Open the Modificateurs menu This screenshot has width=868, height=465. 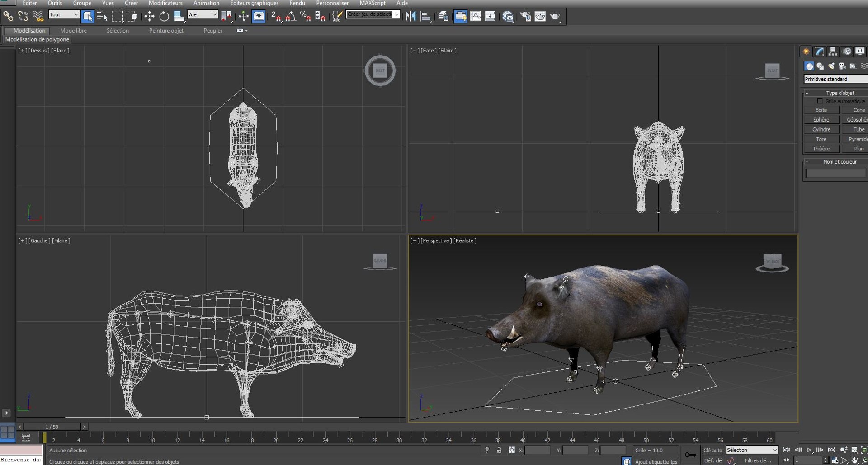(165, 3)
